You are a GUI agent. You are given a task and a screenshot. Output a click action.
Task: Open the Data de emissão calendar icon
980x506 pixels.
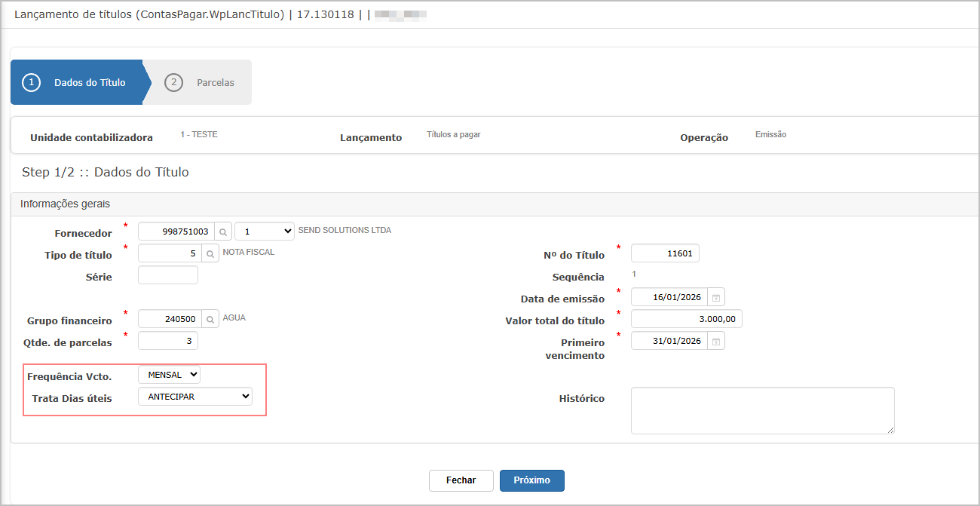pos(716,297)
